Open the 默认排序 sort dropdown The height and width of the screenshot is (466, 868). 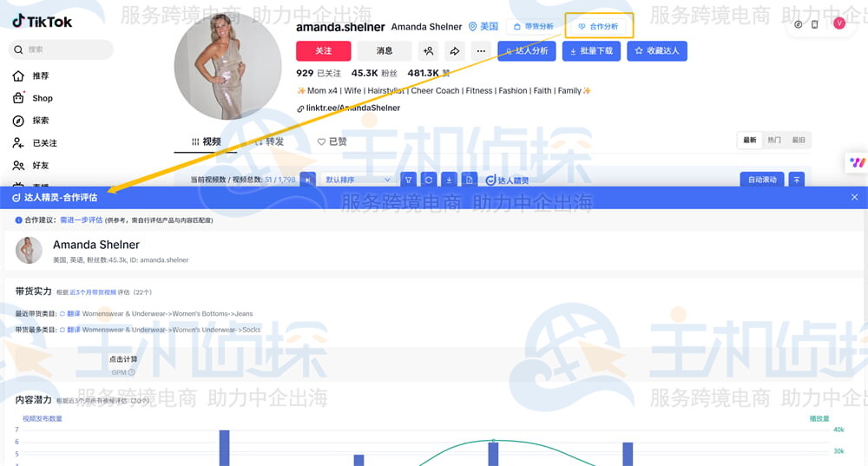[x=358, y=180]
